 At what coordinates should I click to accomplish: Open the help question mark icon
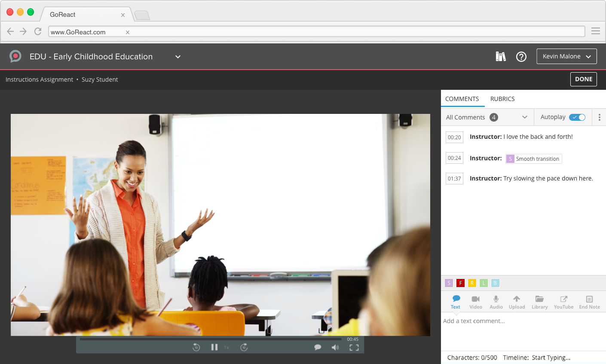(x=521, y=56)
